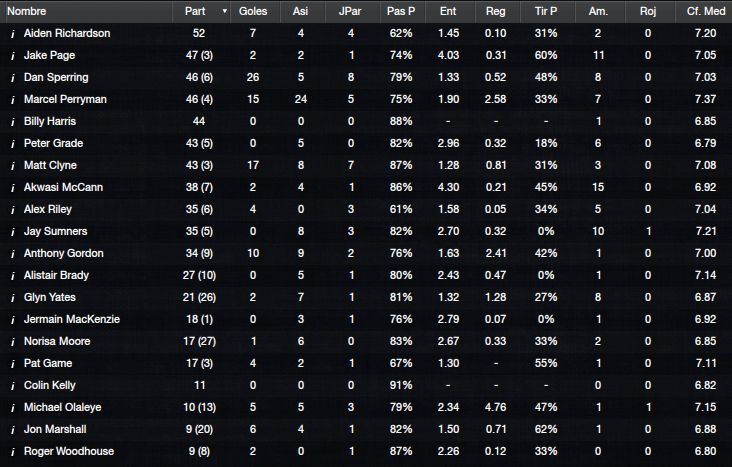The width and height of the screenshot is (732, 467).
Task: Open info icon for Akwasi McCann
Action: click(13, 187)
